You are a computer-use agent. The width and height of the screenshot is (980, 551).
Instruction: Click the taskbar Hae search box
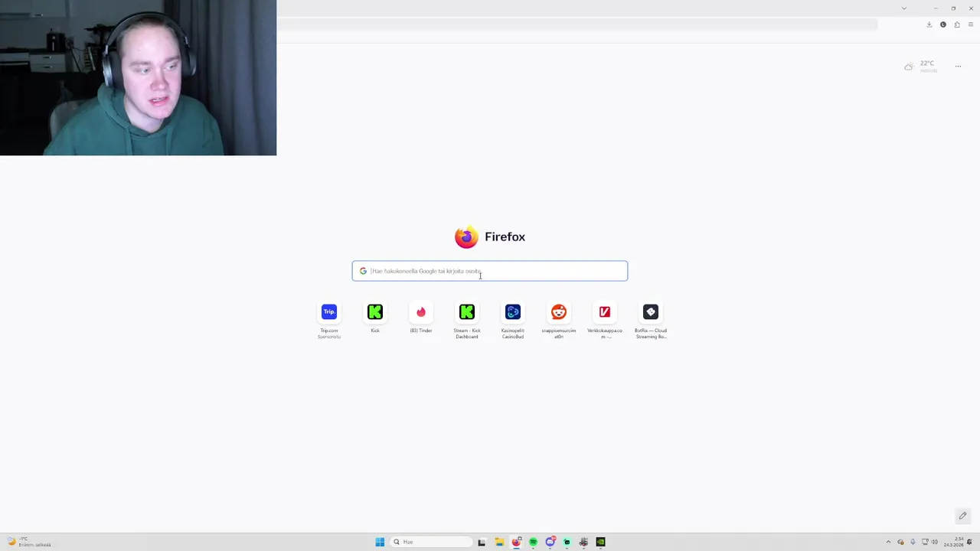pyautogui.click(x=431, y=542)
